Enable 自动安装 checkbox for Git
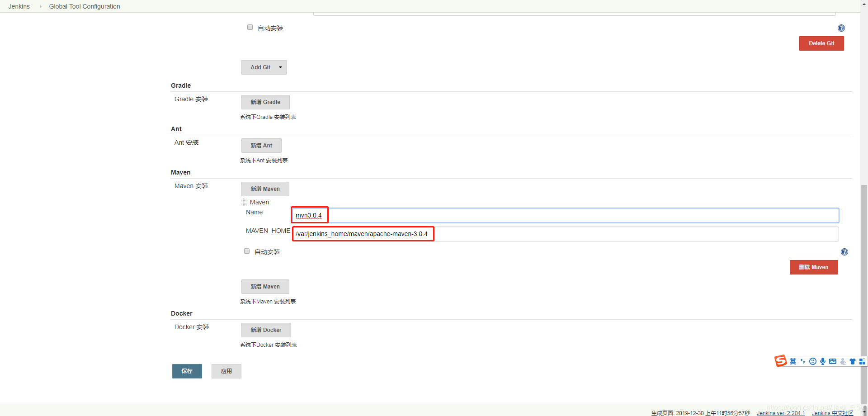 click(250, 27)
